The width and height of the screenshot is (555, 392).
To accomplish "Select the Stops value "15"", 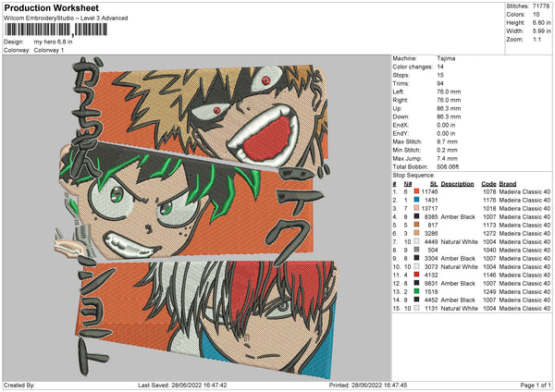I will 440,75.
